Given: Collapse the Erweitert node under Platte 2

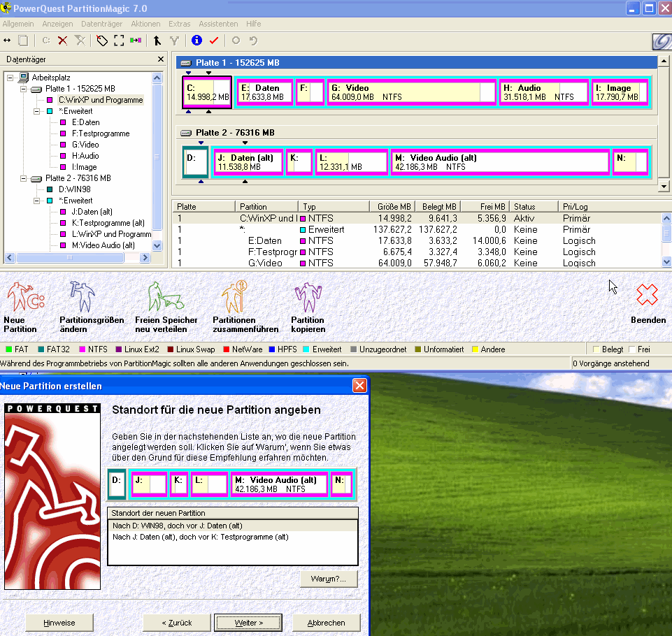Looking at the screenshot, I should click(37, 201).
